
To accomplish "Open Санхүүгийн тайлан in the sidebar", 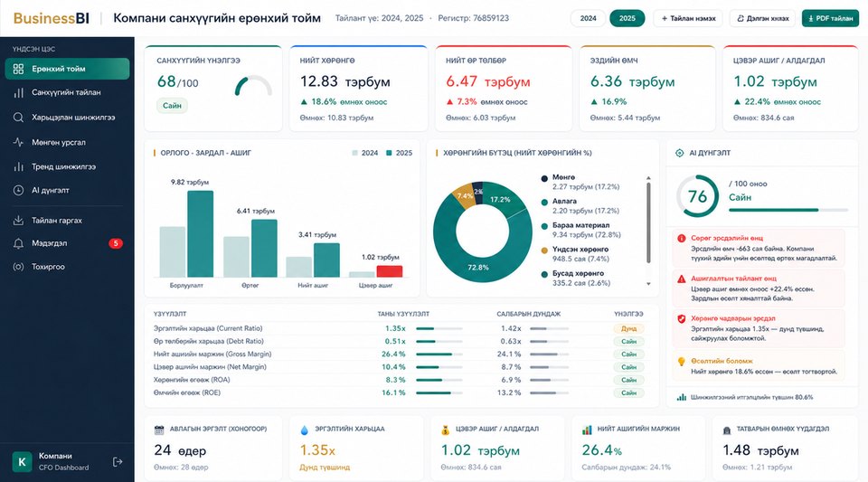I will coord(67,92).
